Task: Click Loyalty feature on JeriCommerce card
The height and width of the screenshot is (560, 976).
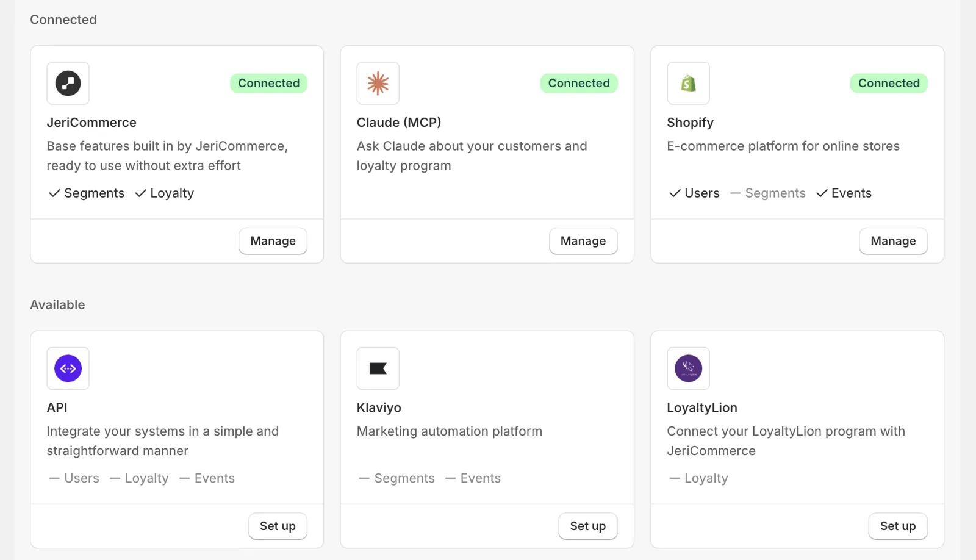Action: coord(165,193)
